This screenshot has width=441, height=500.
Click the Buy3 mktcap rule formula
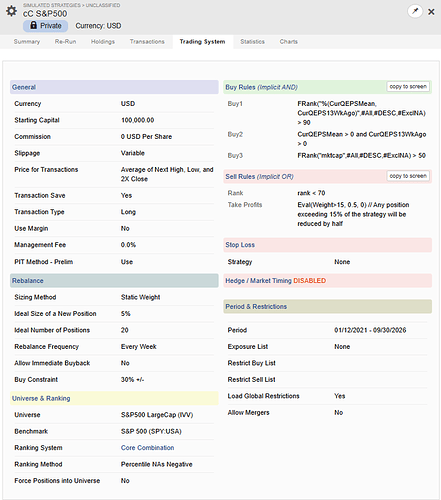click(361, 155)
